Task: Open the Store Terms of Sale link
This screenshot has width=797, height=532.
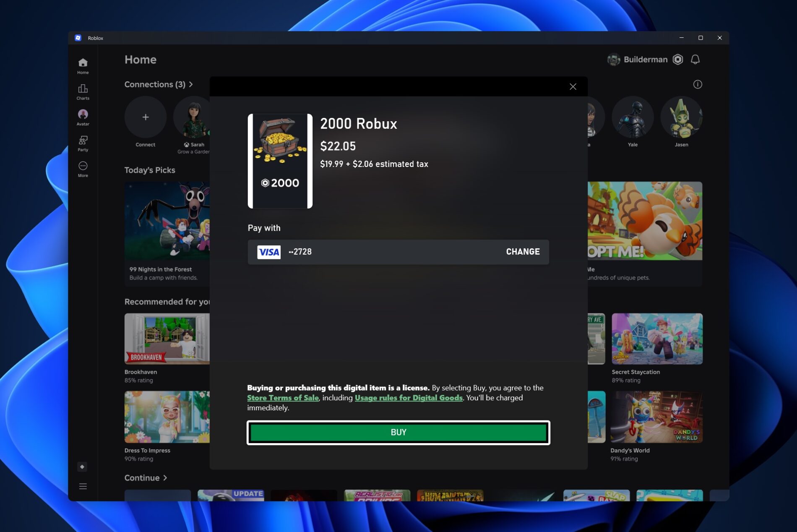Action: click(282, 398)
